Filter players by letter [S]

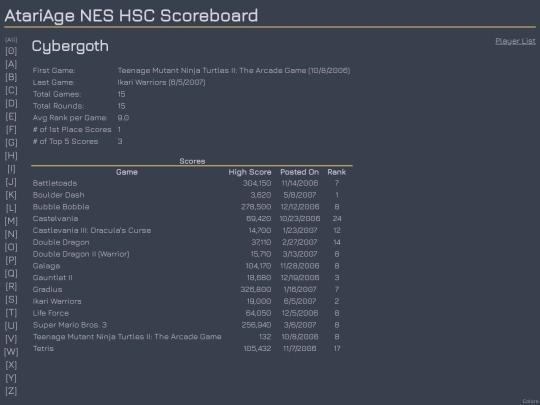(x=11, y=300)
